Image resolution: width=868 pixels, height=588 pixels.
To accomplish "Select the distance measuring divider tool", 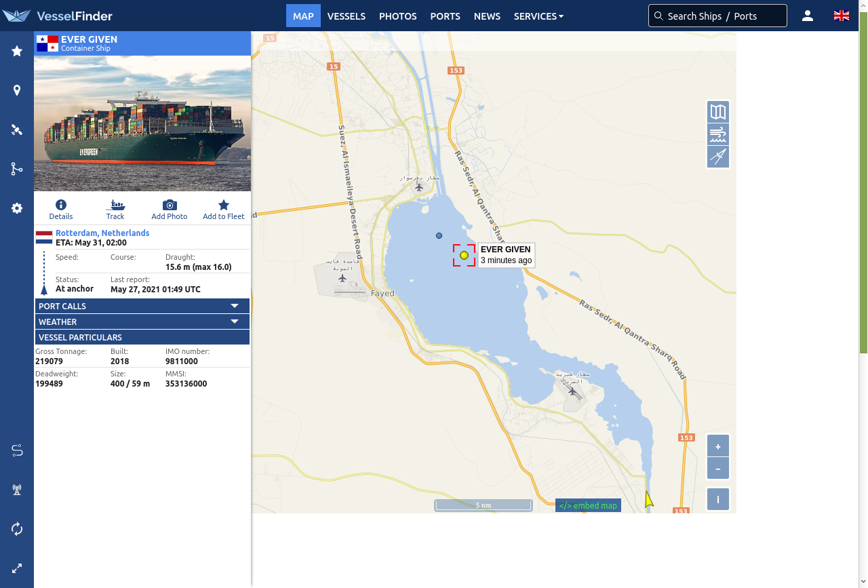I will tap(718, 157).
